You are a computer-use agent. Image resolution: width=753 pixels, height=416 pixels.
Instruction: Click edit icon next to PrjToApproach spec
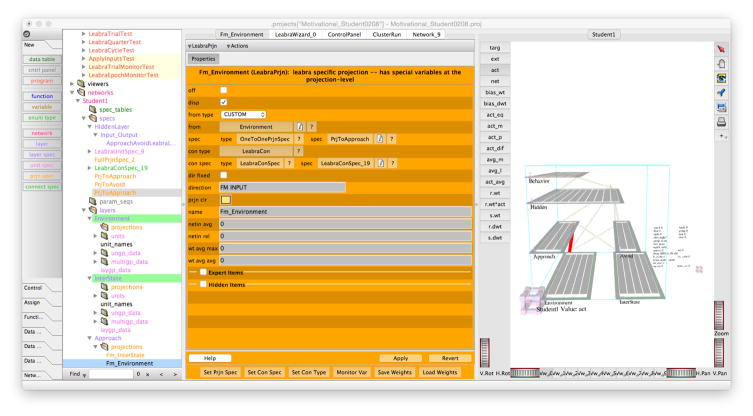coord(379,139)
